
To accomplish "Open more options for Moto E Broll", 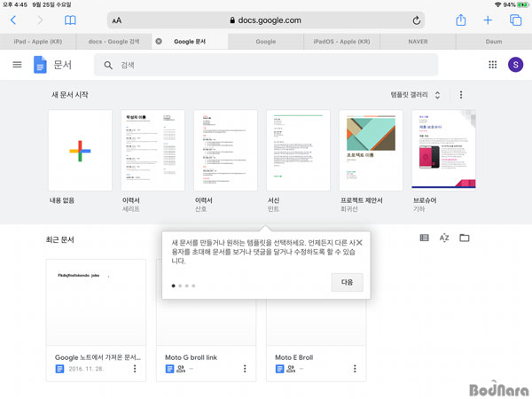I will [x=355, y=369].
